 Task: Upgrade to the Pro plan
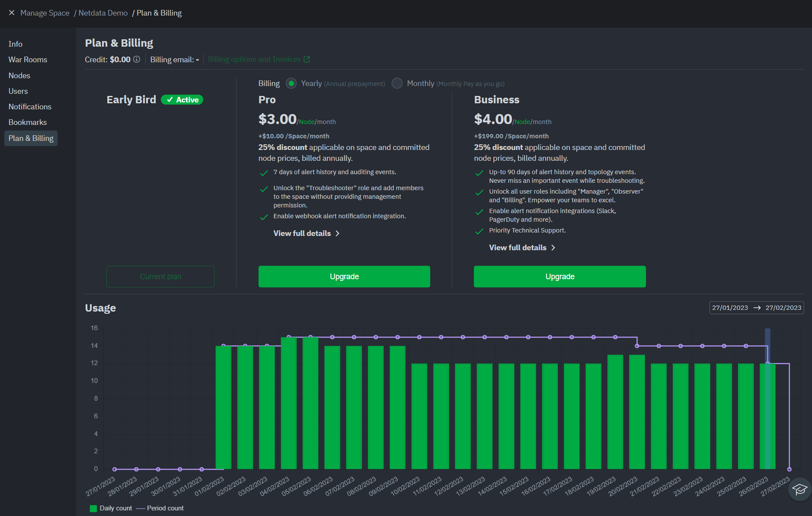click(x=344, y=277)
